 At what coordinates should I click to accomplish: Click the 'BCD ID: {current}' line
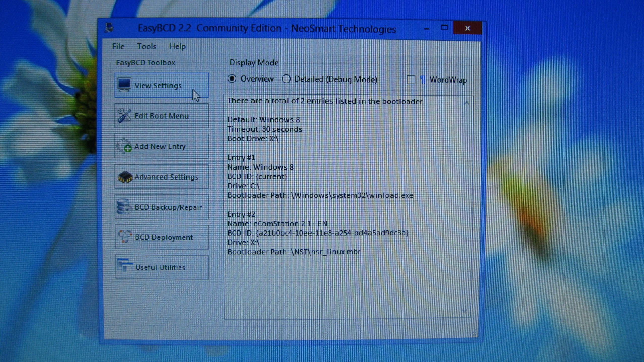pyautogui.click(x=257, y=177)
